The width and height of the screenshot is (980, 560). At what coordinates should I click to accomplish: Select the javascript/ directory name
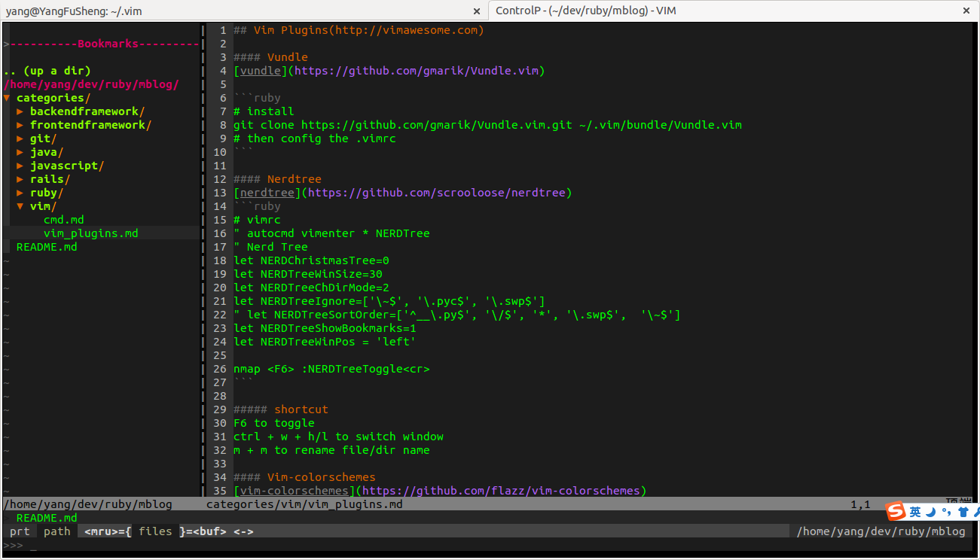67,166
